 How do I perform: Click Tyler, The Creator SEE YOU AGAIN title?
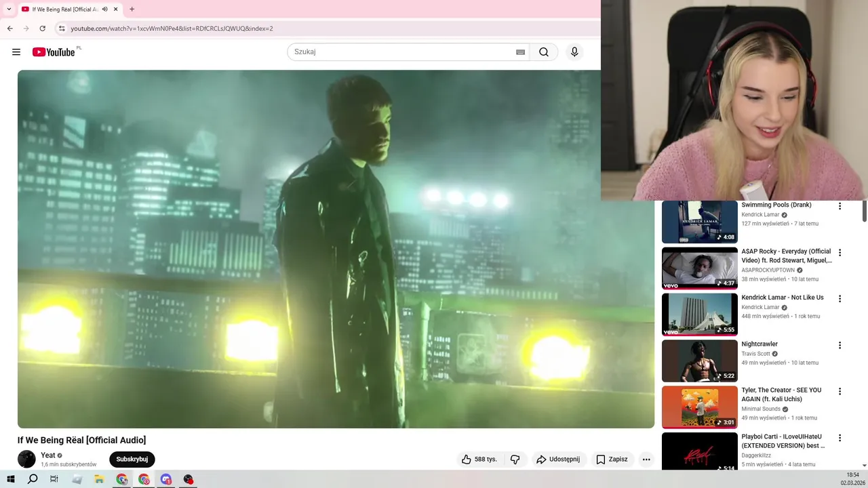click(x=781, y=394)
